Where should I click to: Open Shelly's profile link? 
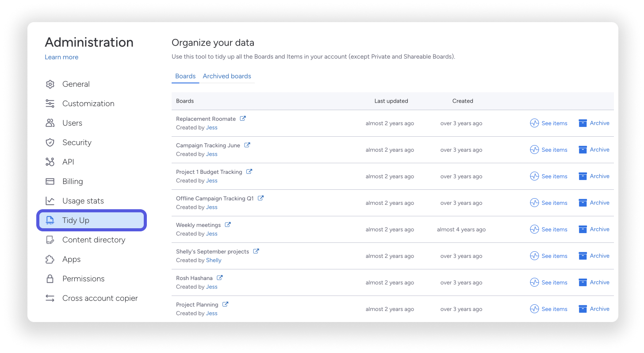(x=214, y=260)
